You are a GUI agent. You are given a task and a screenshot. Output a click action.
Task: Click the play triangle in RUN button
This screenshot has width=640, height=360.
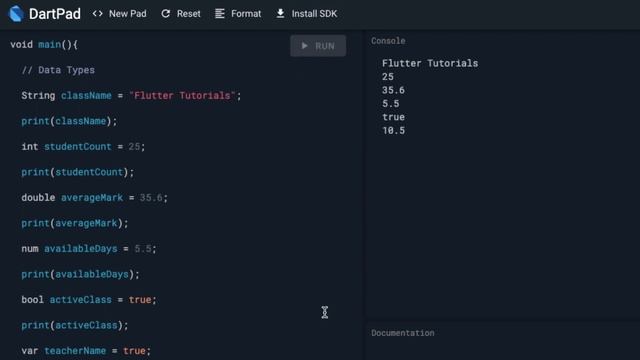coord(304,46)
